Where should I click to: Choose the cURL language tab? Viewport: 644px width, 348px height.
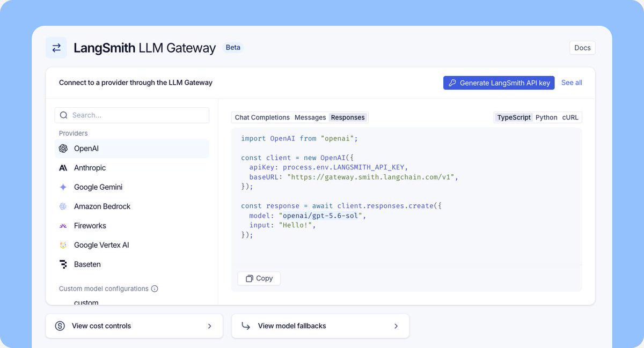(570, 117)
